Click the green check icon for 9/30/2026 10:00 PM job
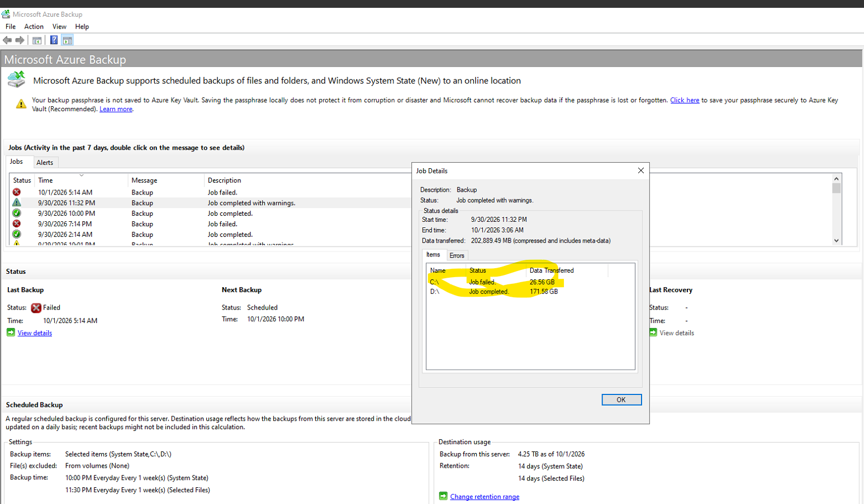This screenshot has height=504, width=864. point(17,213)
